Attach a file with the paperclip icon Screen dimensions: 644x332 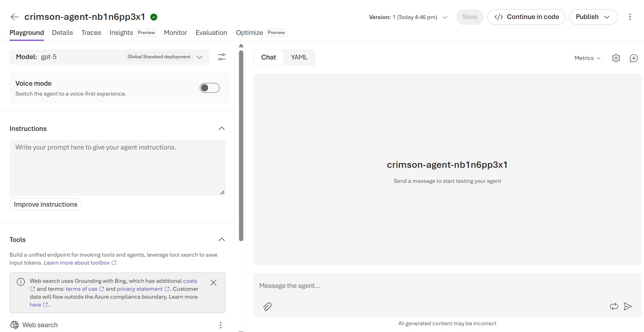[268, 307]
